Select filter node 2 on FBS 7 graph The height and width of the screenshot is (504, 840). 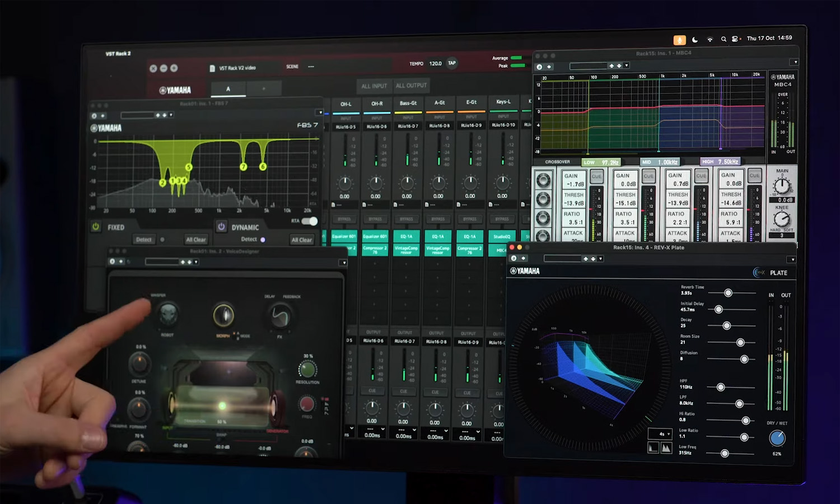(x=162, y=183)
